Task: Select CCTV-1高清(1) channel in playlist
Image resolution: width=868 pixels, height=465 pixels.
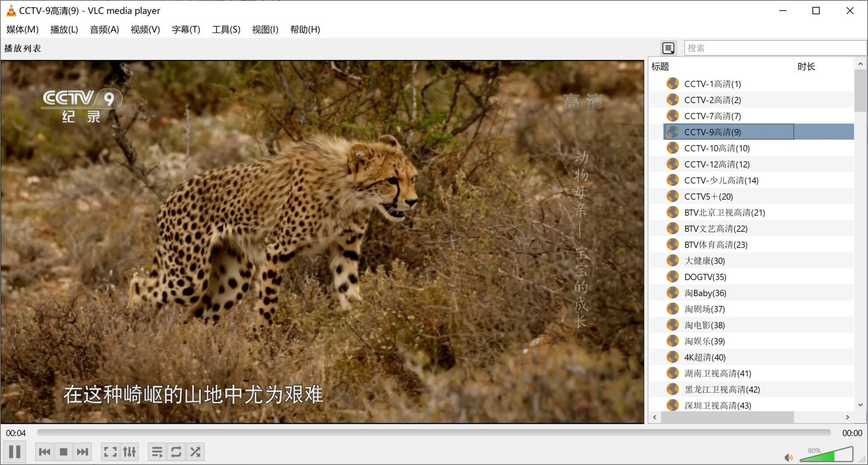Action: [x=712, y=84]
